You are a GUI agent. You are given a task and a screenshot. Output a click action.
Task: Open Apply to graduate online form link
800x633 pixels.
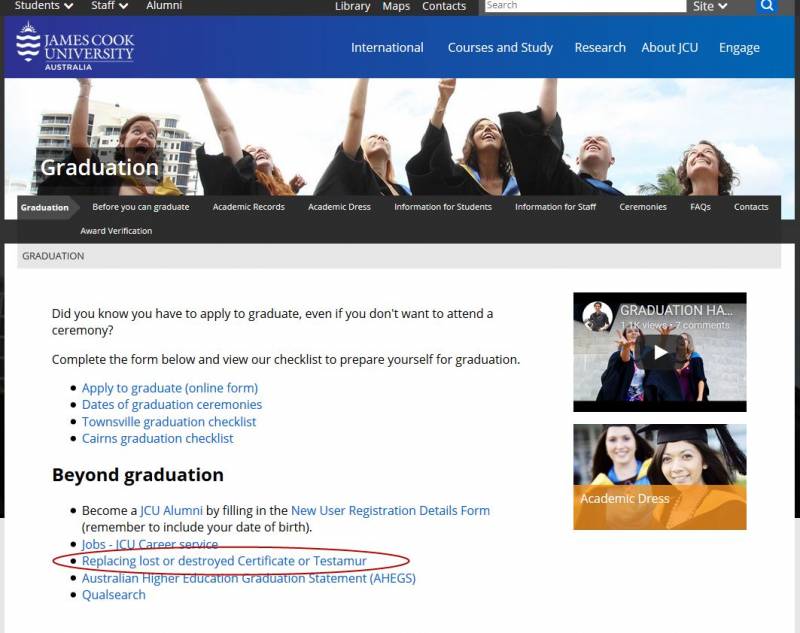170,388
